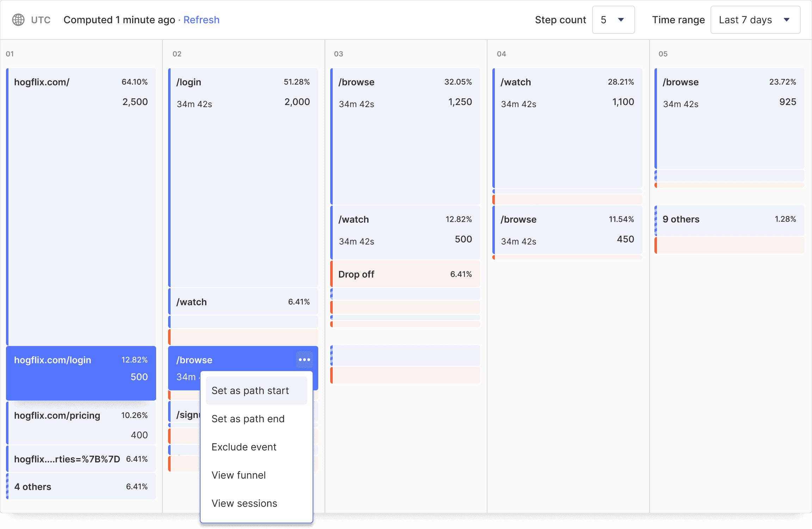Click the /watch 12.82% node in step 03
The image size is (812, 529).
[x=405, y=232]
